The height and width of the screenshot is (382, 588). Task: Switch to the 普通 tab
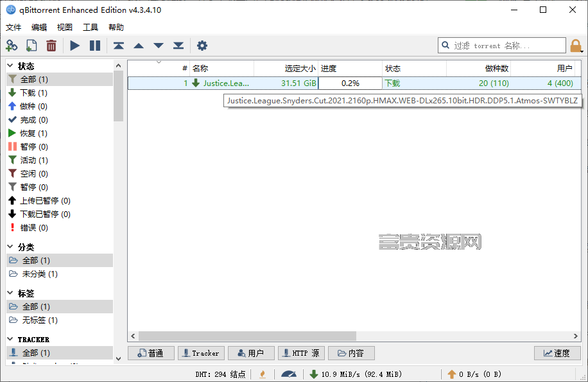pyautogui.click(x=151, y=353)
